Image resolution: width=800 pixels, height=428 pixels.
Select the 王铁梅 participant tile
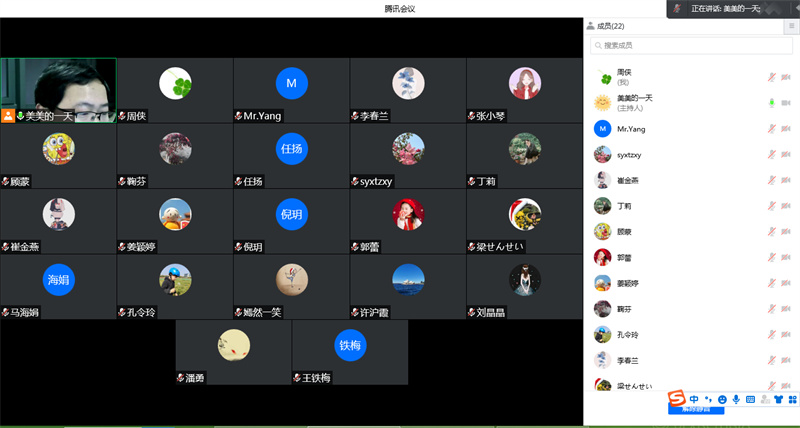350,352
